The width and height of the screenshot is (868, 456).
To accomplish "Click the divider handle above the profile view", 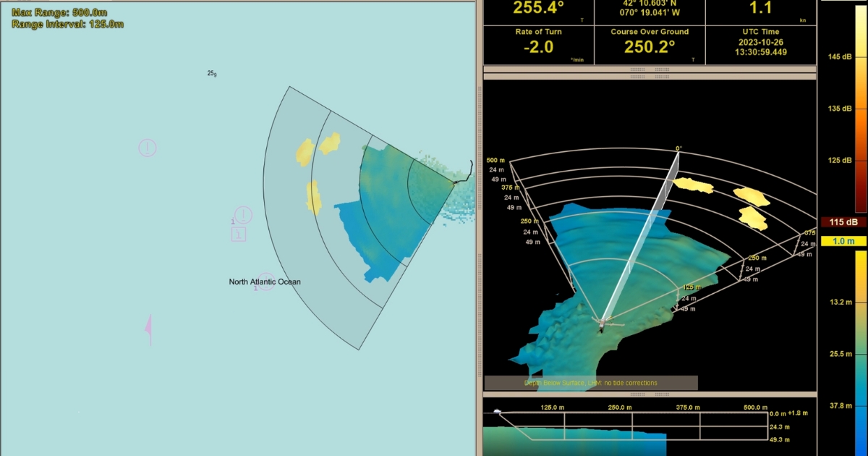I will click(650, 394).
